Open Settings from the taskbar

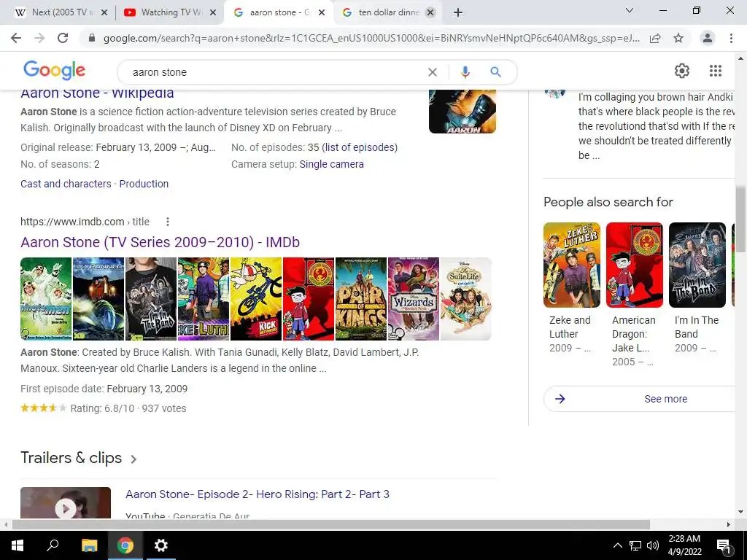(x=161, y=545)
